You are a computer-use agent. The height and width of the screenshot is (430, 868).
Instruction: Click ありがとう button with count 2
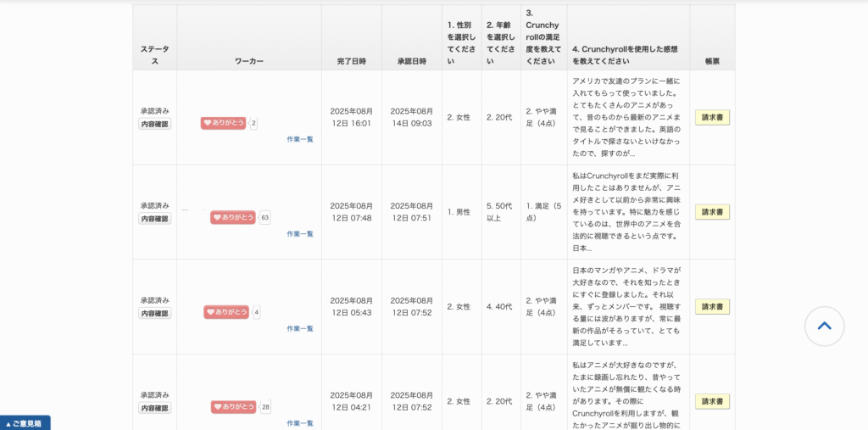(x=223, y=123)
